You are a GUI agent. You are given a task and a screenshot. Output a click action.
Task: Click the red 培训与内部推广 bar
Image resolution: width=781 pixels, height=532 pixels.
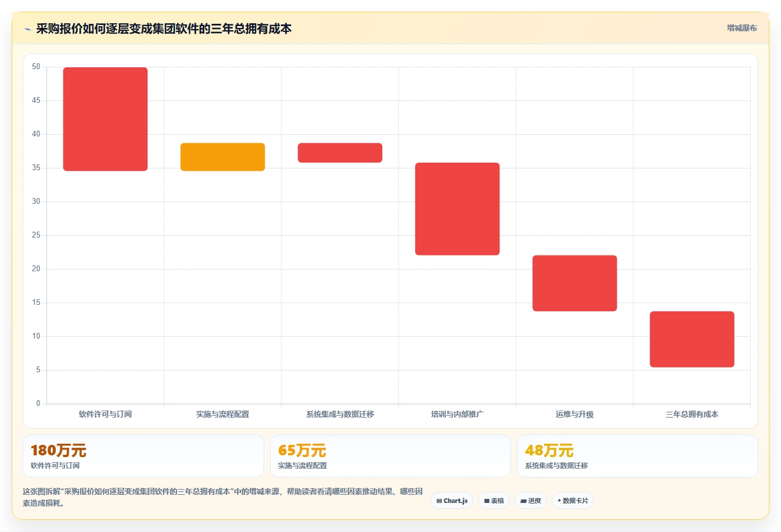(x=457, y=209)
